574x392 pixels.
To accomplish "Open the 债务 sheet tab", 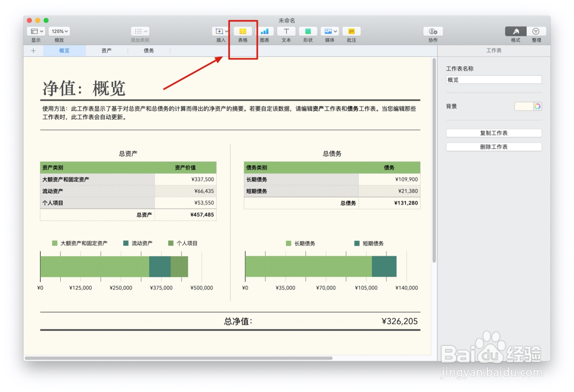I will [x=149, y=51].
